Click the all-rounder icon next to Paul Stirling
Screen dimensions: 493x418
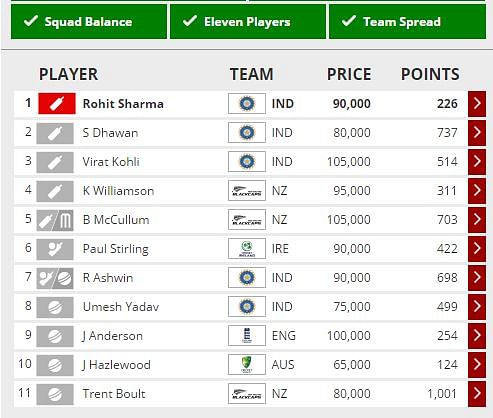point(55,249)
